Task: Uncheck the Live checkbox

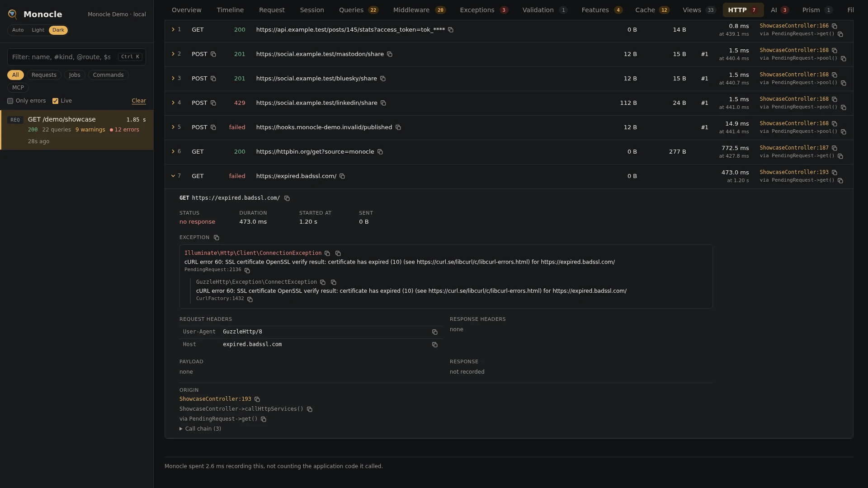Action: [x=55, y=101]
